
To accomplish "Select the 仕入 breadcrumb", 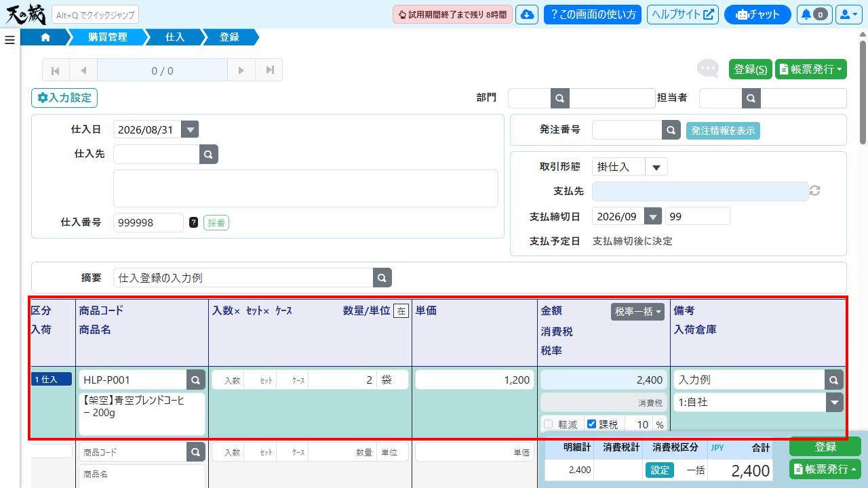I will click(x=175, y=37).
